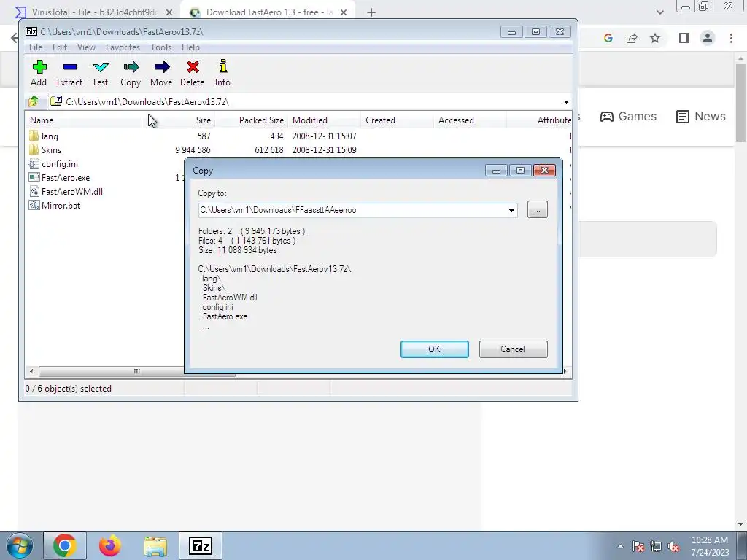This screenshot has height=560, width=747.
Task: Click the tray volume muted icon
Action: (673, 546)
